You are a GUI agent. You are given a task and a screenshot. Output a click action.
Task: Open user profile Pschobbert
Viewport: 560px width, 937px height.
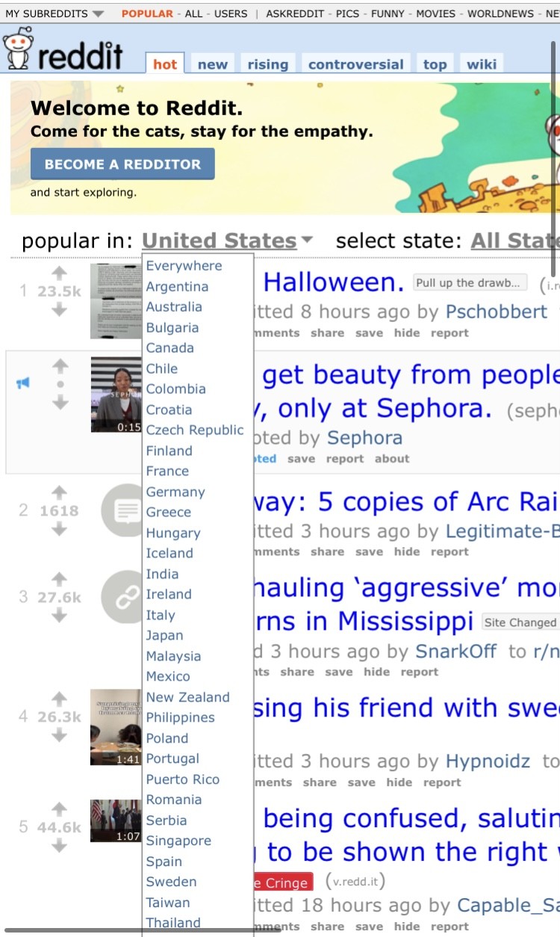(497, 312)
